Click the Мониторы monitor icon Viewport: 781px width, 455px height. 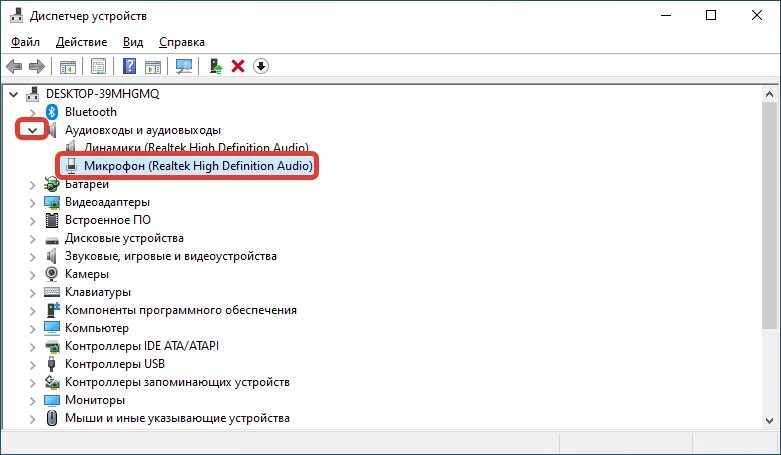(52, 400)
